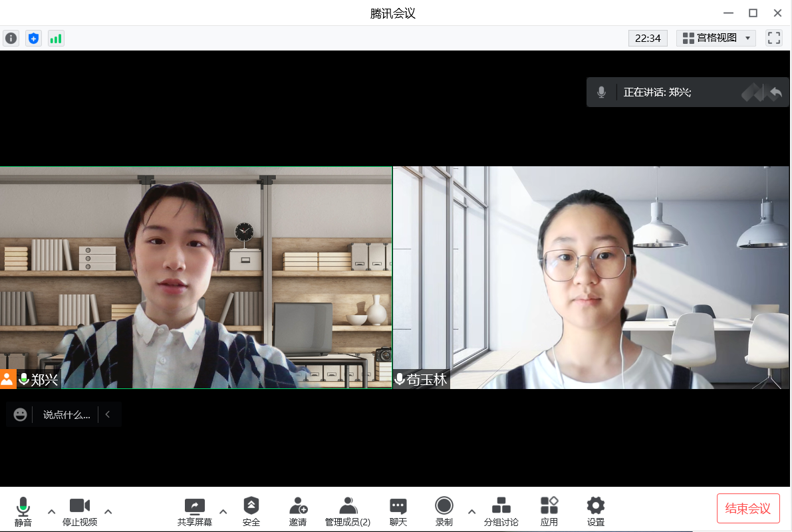Screen dimensions: 792x532
Task: Click the 说点什么... message input
Action: pos(66,414)
